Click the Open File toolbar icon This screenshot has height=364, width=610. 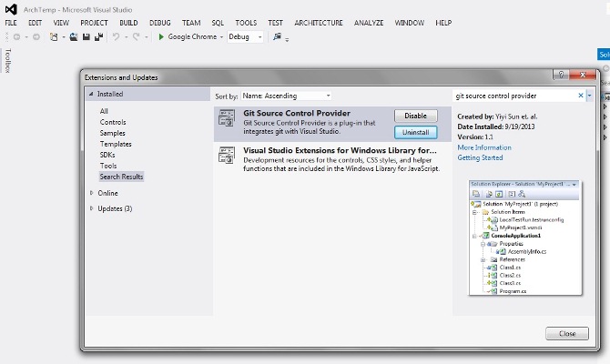[x=74, y=37]
